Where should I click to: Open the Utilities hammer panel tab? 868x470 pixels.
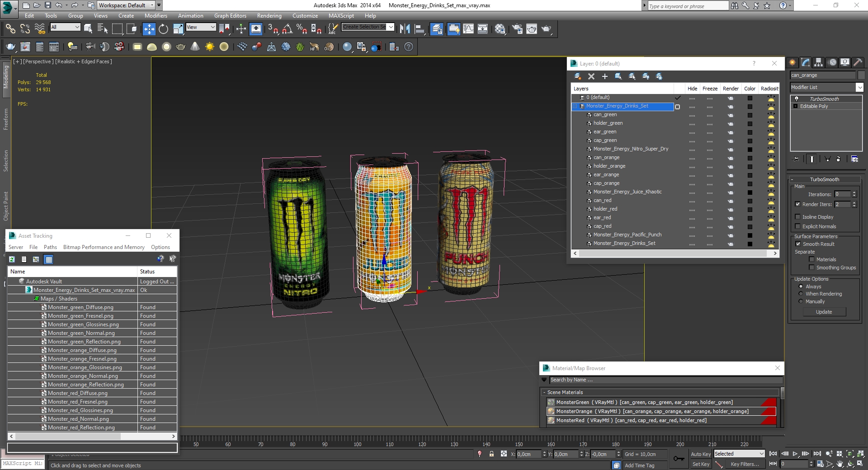click(x=858, y=62)
